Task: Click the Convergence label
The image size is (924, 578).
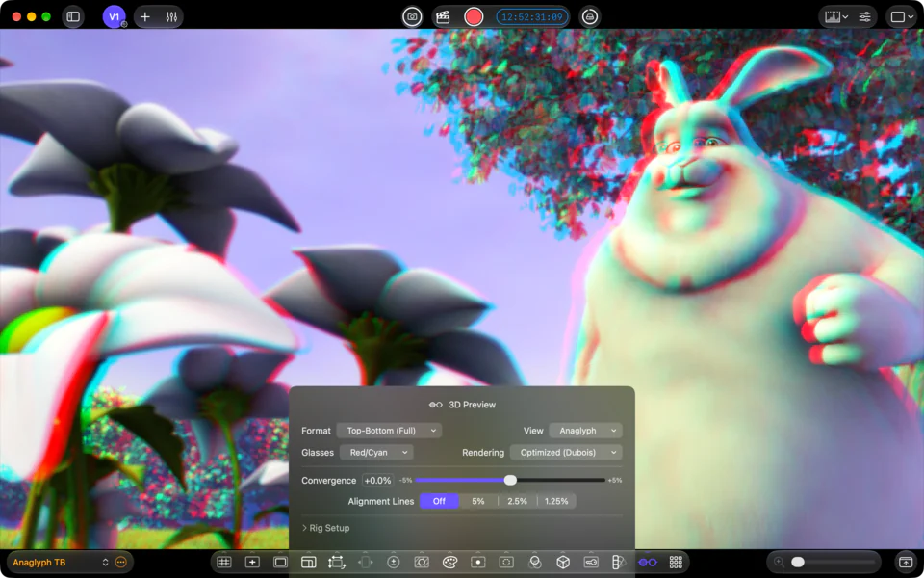Action: [x=329, y=480]
